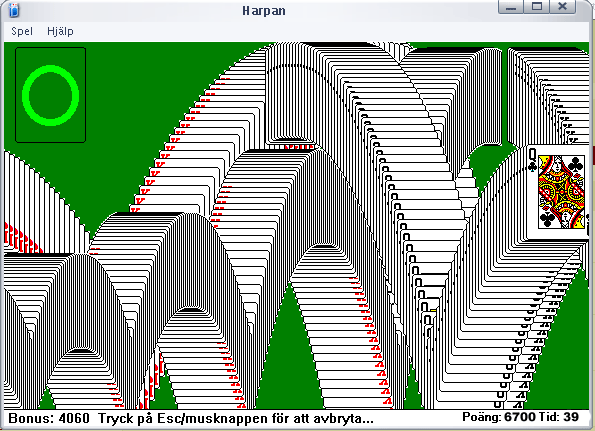
Task: Click the Bonus: 4060 status text
Action: [49, 418]
